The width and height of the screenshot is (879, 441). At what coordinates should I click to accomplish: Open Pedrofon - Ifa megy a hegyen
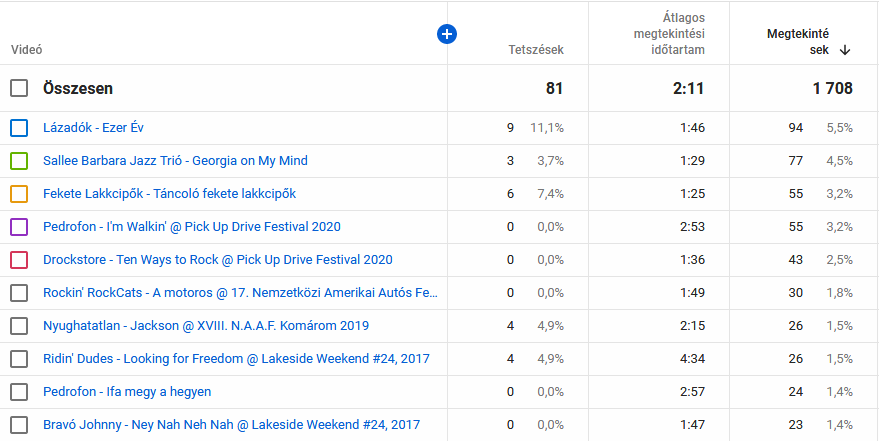click(x=127, y=392)
